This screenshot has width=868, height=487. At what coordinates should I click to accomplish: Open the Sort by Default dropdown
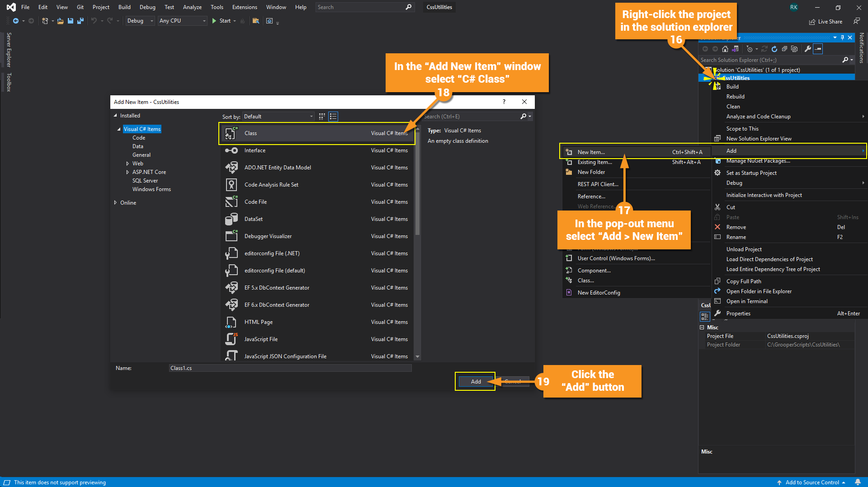278,117
